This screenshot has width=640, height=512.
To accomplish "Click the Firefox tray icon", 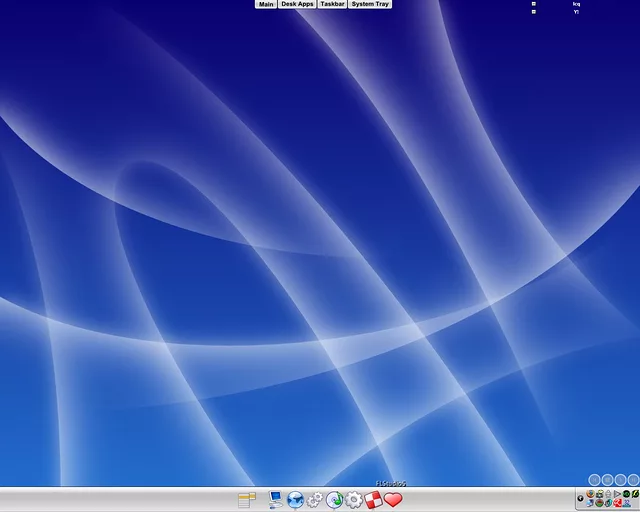I will tap(590, 494).
